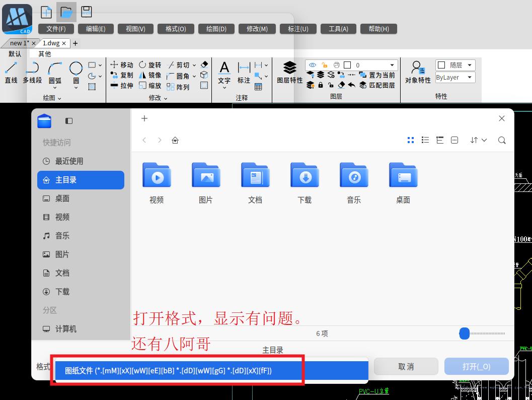Click the hatch pattern icon in 绘图
532x400 pixels.
point(92,87)
